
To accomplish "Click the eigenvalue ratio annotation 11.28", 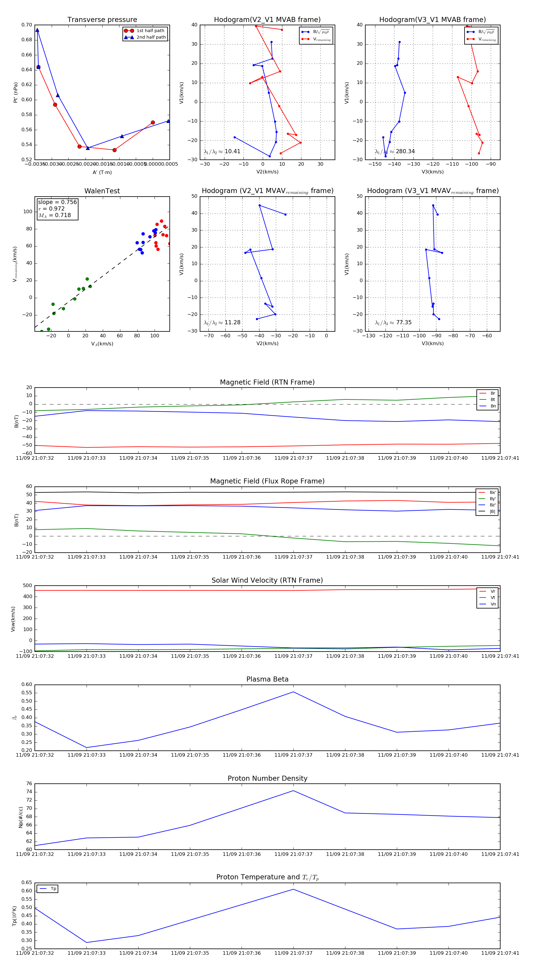I will click(222, 323).
